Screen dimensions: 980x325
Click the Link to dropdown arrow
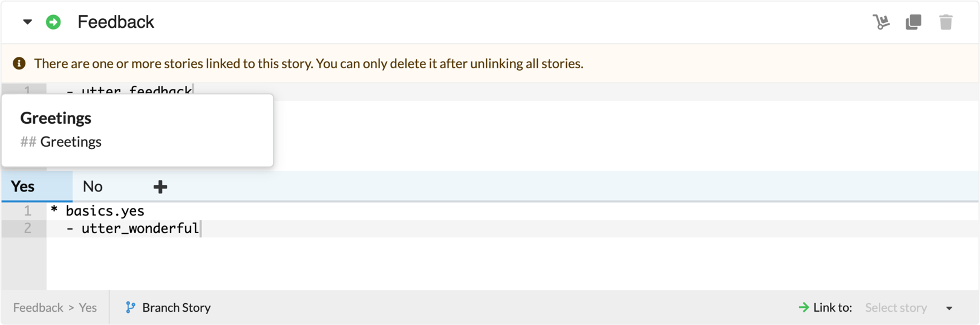(x=949, y=308)
